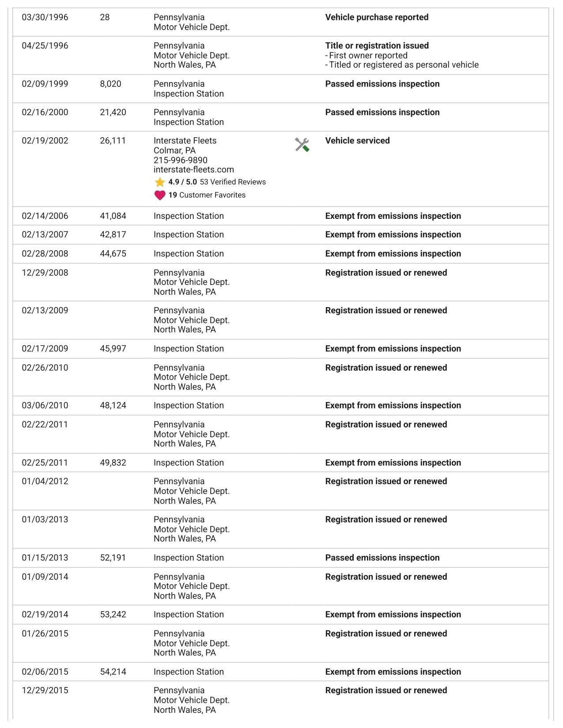
Task: Select the 52,191 mileage reading
Action: tap(113, 558)
